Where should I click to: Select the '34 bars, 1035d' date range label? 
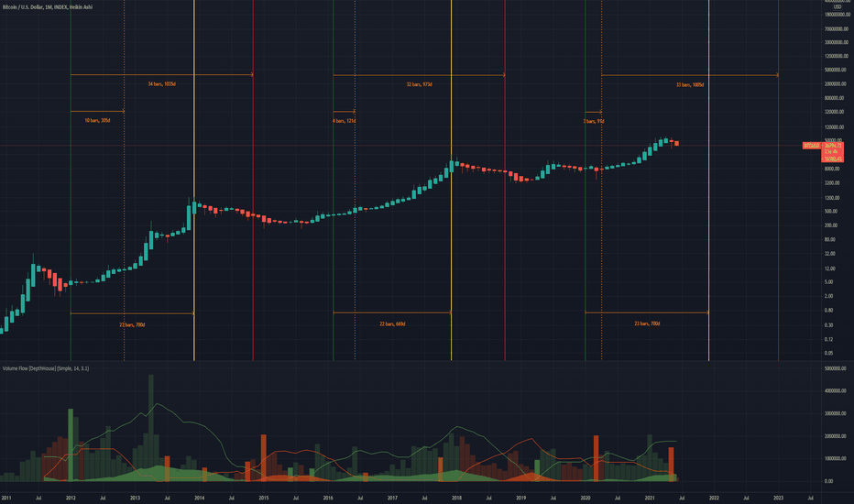[x=162, y=84]
